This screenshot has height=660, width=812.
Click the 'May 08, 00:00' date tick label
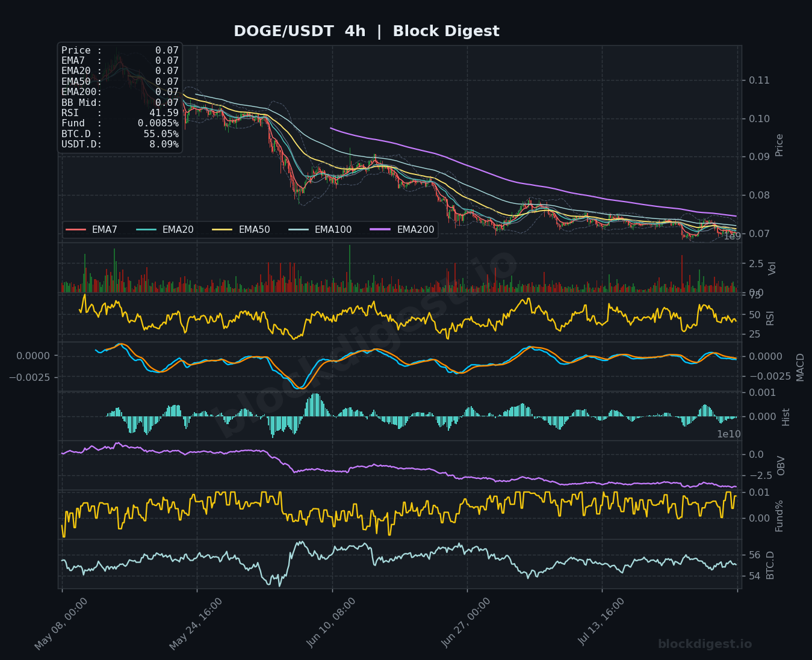tap(61, 624)
